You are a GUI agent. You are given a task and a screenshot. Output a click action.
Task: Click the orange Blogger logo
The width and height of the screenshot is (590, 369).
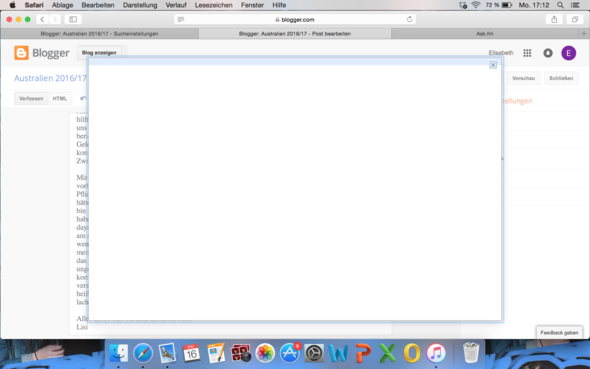(x=21, y=53)
